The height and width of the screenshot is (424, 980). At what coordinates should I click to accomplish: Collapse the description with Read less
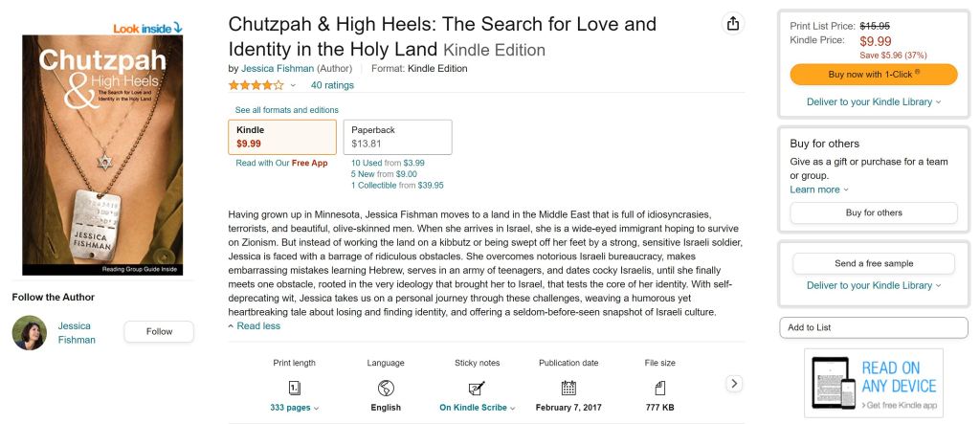click(x=254, y=326)
